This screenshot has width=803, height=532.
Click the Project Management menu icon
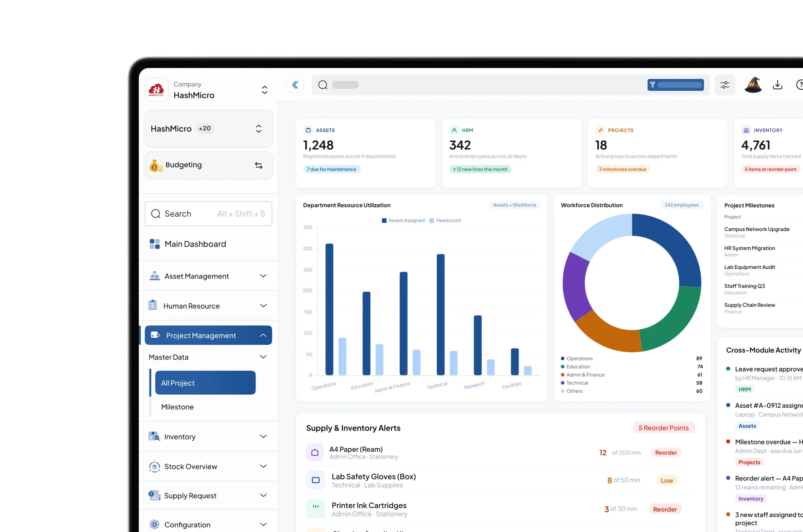point(155,335)
